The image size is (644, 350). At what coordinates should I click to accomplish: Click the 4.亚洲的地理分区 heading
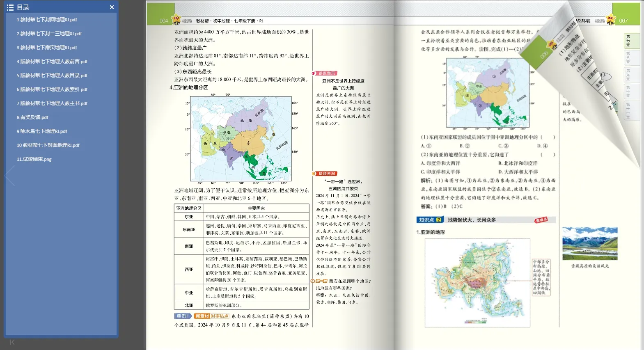click(x=189, y=87)
